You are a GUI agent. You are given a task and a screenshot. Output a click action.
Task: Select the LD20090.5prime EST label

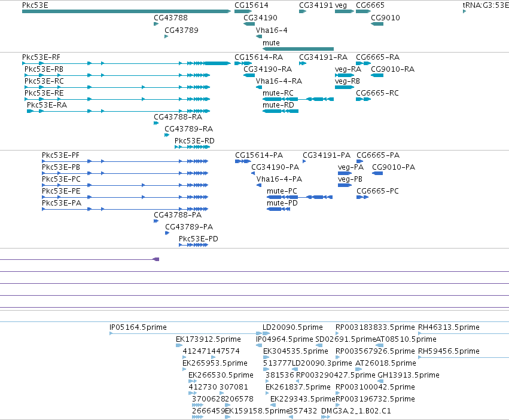(292, 327)
